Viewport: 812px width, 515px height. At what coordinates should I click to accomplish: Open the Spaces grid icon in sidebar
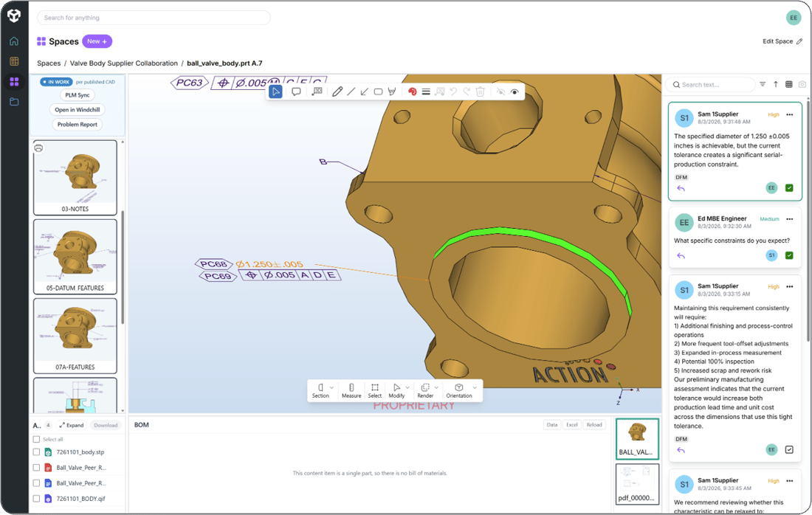click(14, 82)
